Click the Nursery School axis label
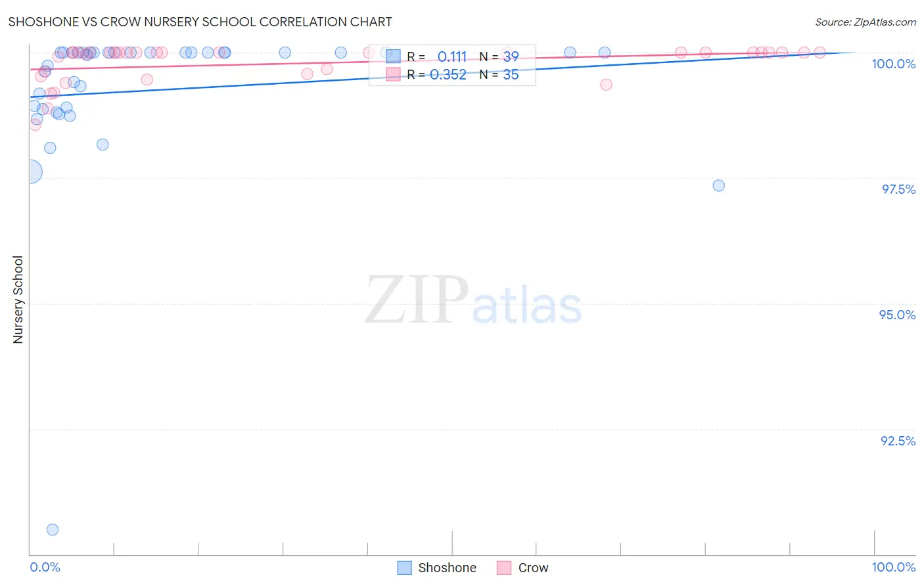 [18, 300]
